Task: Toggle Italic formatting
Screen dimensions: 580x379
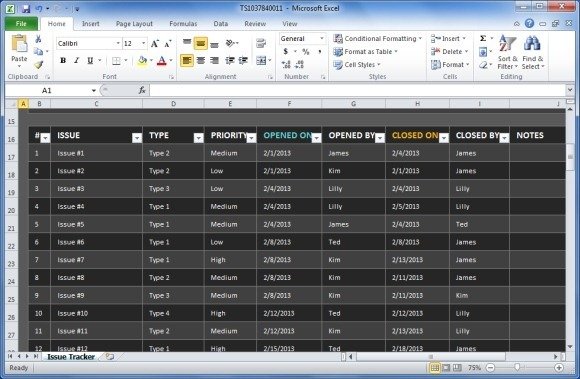Action: 76,60
